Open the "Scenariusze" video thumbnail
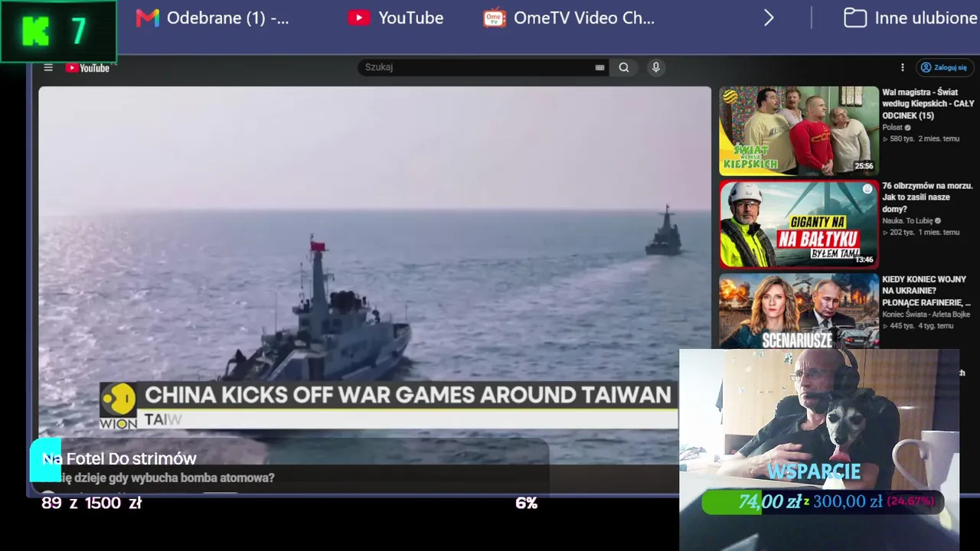Viewport: 980px width, 551px height. click(x=799, y=311)
